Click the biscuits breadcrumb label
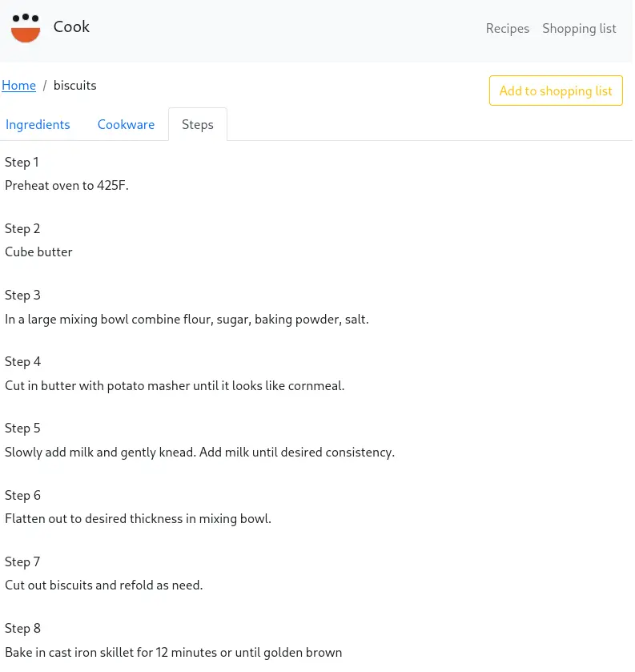635x672 pixels. pyautogui.click(x=74, y=85)
